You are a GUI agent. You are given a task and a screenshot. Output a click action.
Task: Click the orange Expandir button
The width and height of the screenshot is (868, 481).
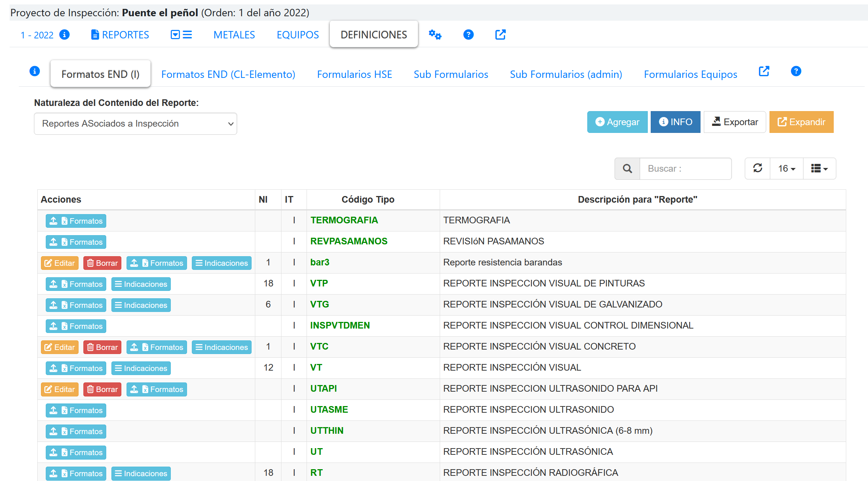[801, 122]
